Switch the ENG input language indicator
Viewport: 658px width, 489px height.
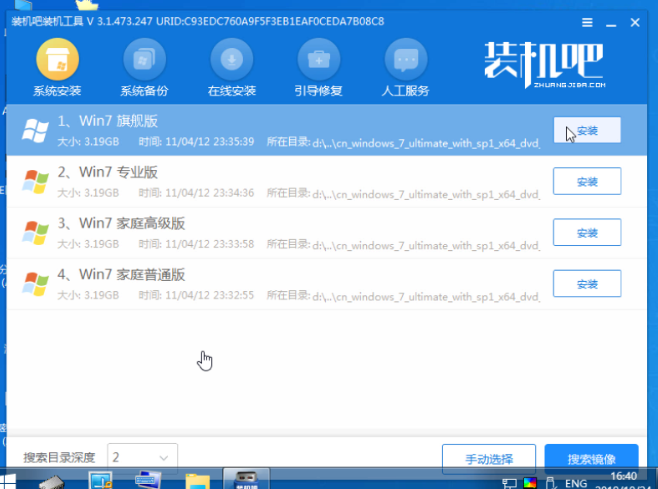576,484
